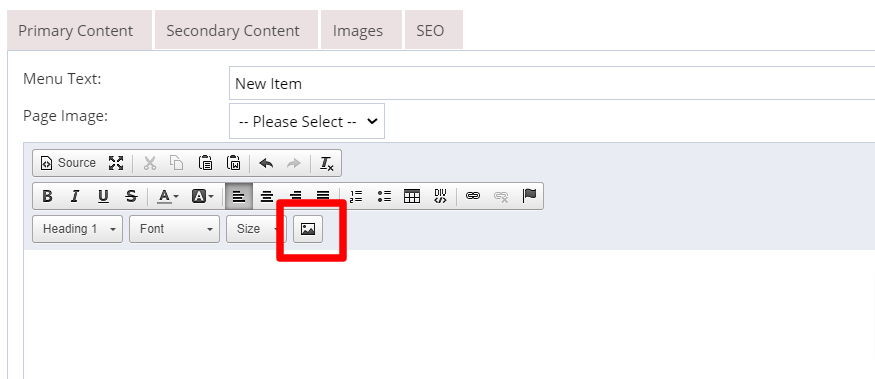Undo the last action with the arrow icon

click(266, 163)
